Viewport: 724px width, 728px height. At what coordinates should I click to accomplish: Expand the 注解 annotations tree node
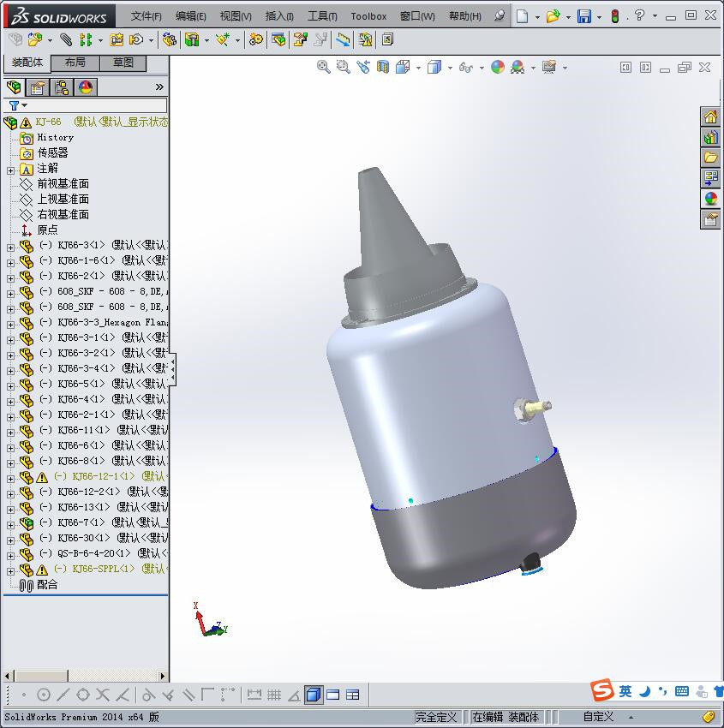click(10, 170)
